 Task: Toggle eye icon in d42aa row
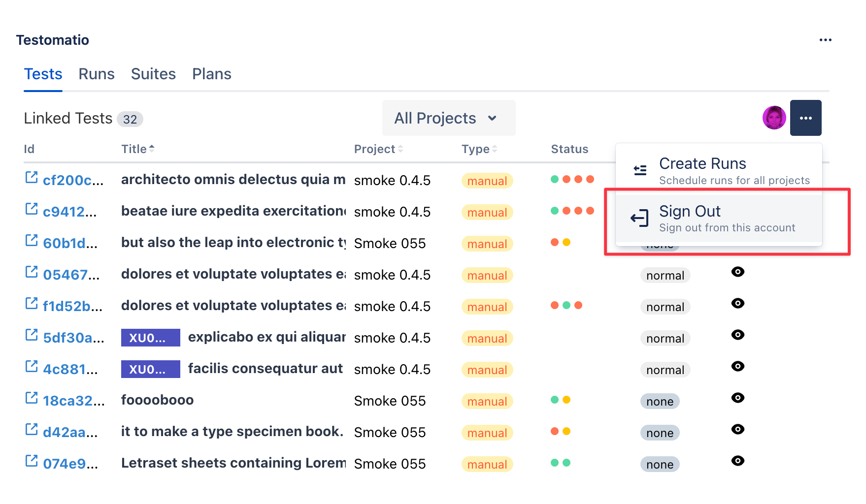coord(737,429)
